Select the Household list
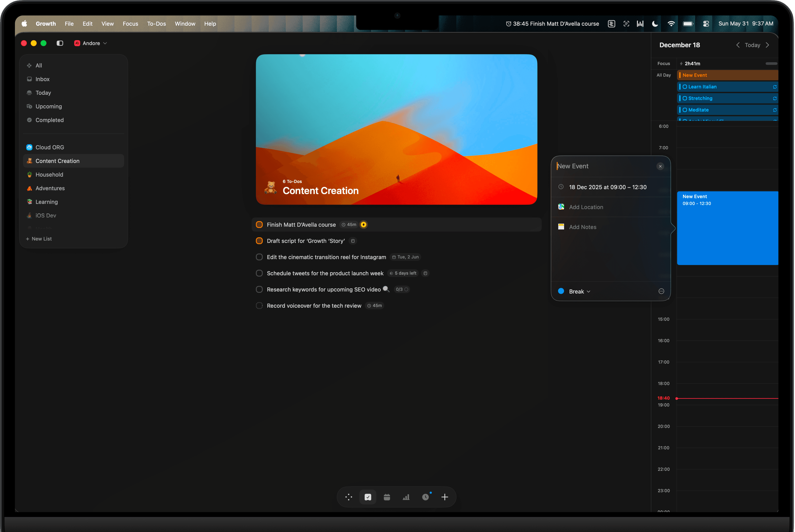The width and height of the screenshot is (795, 532). pyautogui.click(x=73, y=174)
